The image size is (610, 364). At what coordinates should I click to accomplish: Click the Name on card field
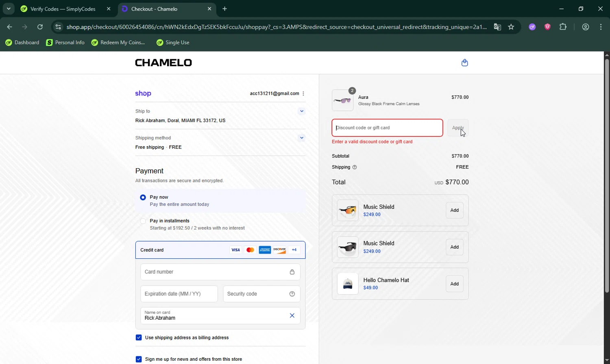pyautogui.click(x=220, y=316)
